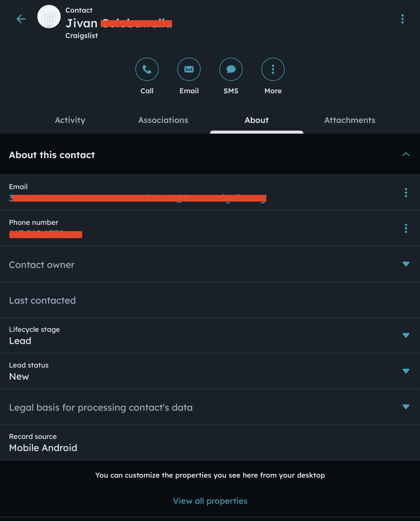
Task: Expand Legal basis for processing dropdown
Action: coord(406,407)
